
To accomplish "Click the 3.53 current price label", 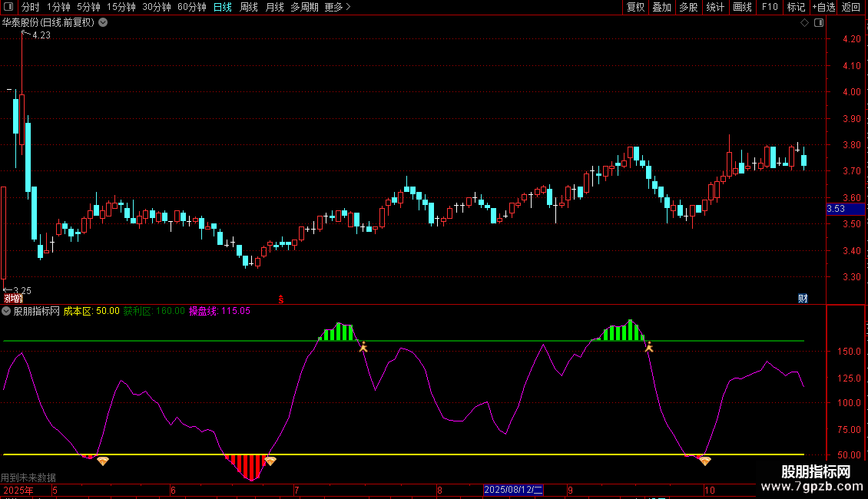I will [836, 208].
